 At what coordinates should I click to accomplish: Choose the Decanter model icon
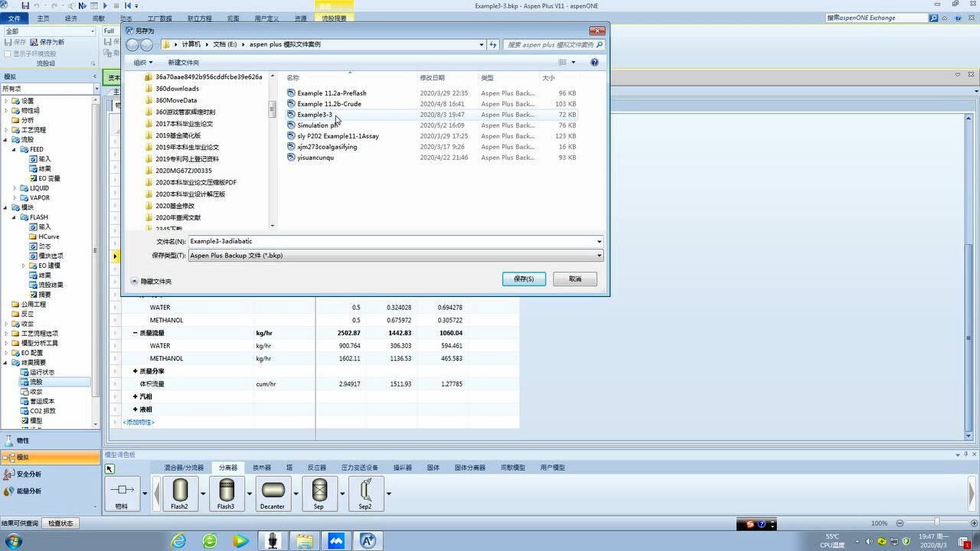273,490
